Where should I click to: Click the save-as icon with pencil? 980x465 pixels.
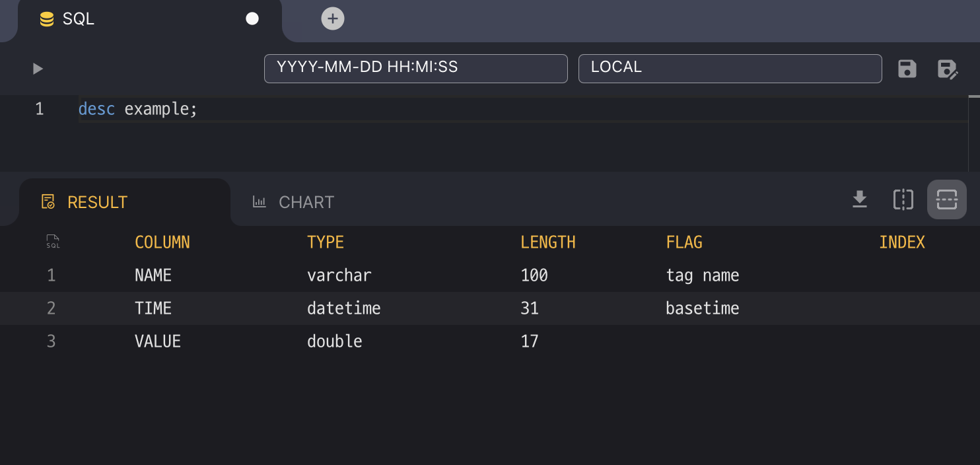[x=948, y=69]
